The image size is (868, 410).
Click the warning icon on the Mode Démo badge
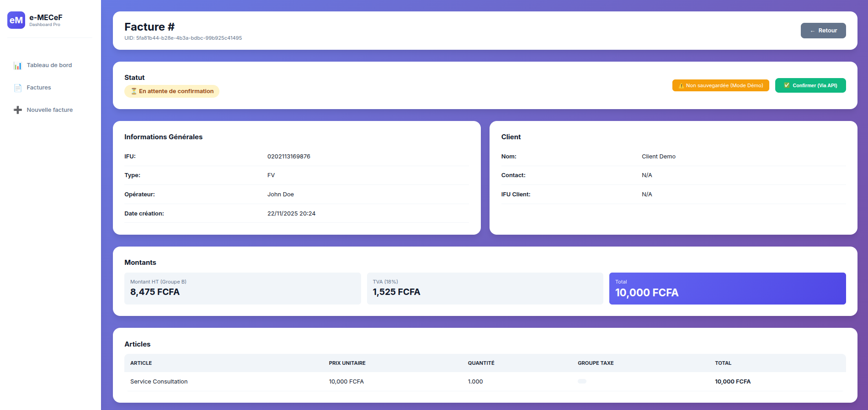coord(681,86)
